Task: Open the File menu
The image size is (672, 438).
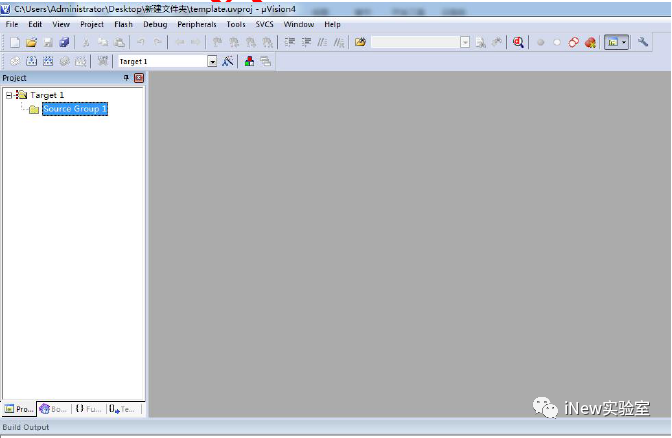Action: pyautogui.click(x=12, y=24)
